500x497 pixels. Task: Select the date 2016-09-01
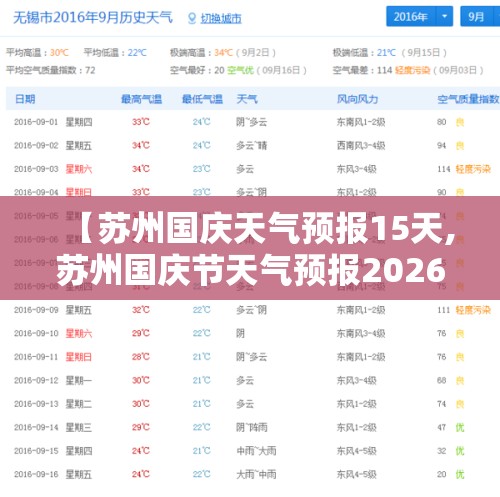click(36, 122)
